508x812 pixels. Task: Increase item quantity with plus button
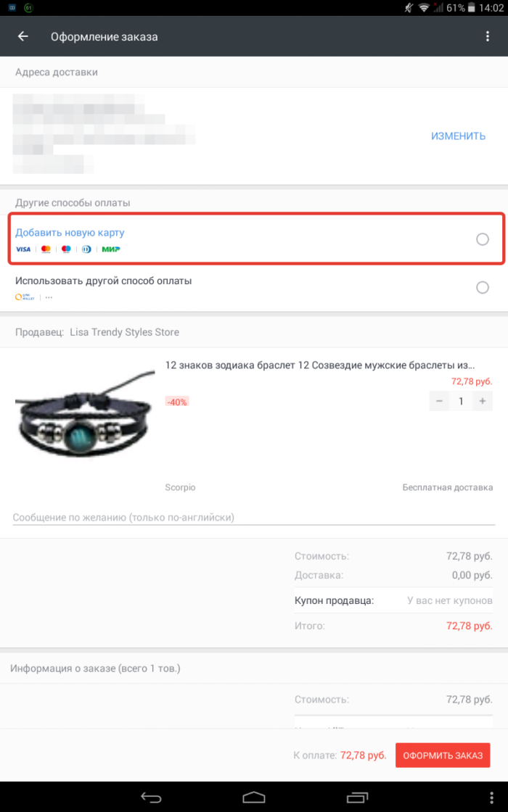pos(481,401)
